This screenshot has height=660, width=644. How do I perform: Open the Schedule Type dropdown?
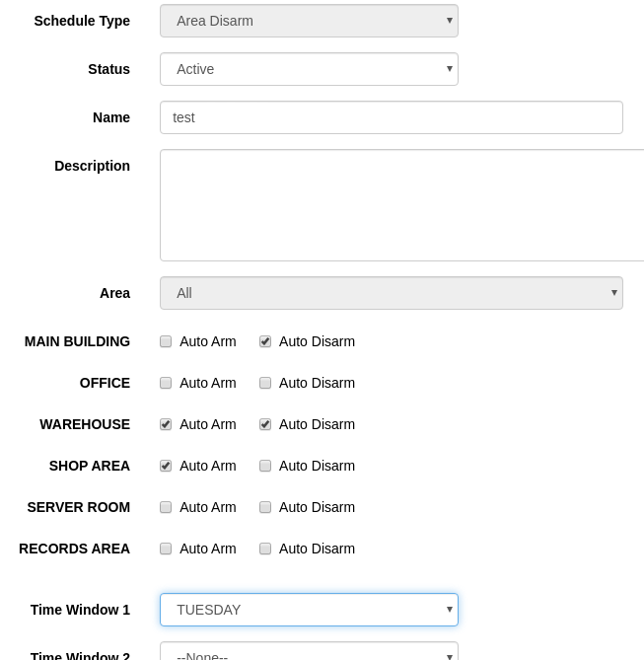(309, 21)
